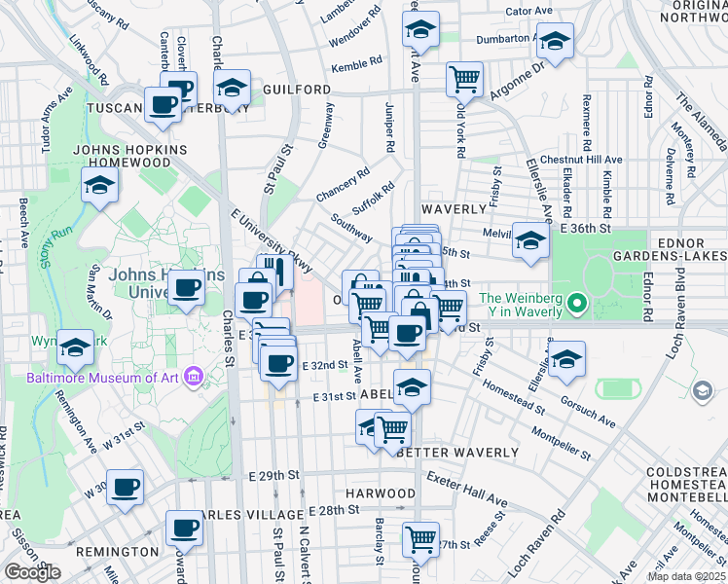The height and width of the screenshot is (584, 728).
Task: Click the coffee marker on Johns Hopkins University campus
Action: (x=187, y=287)
